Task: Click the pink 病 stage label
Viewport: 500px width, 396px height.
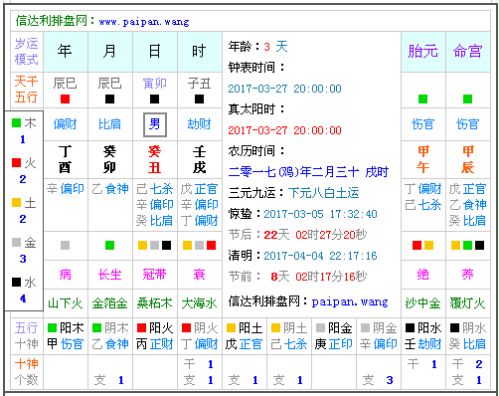Action: pos(65,275)
